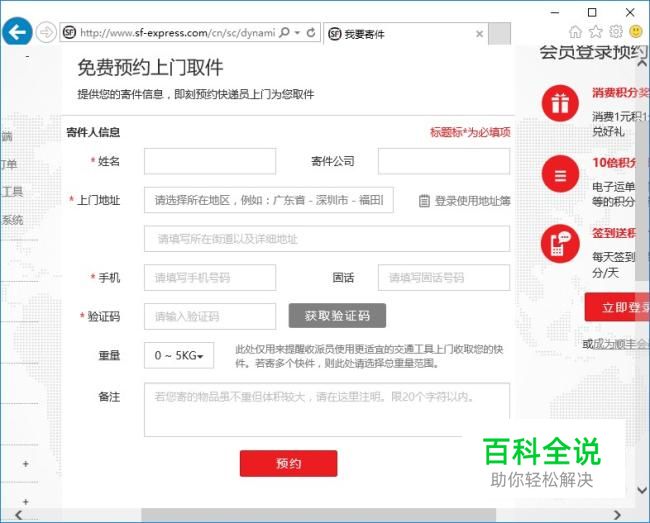This screenshot has height=523, width=650.
Task: Open the 重量 0~5KG dropdown
Action: 179,356
